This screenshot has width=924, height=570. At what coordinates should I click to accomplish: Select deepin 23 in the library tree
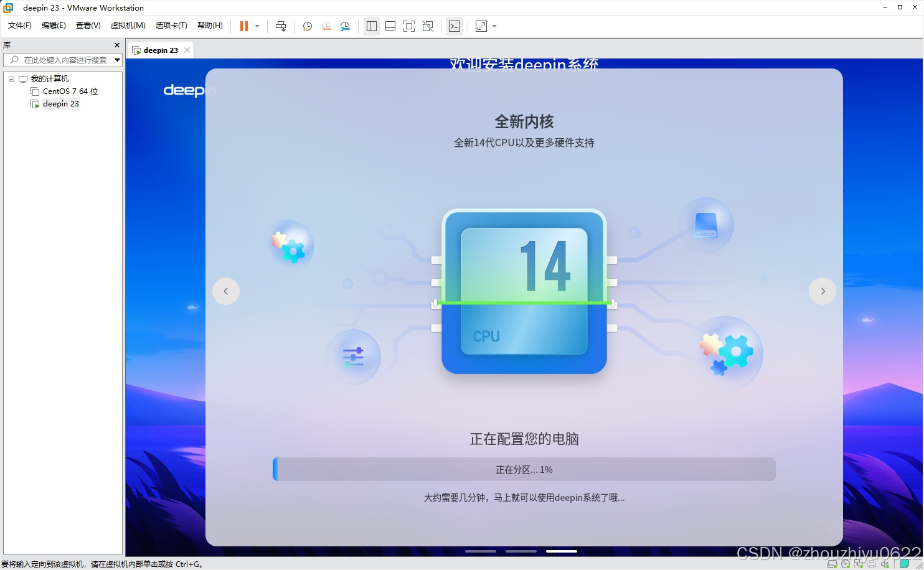click(x=61, y=104)
